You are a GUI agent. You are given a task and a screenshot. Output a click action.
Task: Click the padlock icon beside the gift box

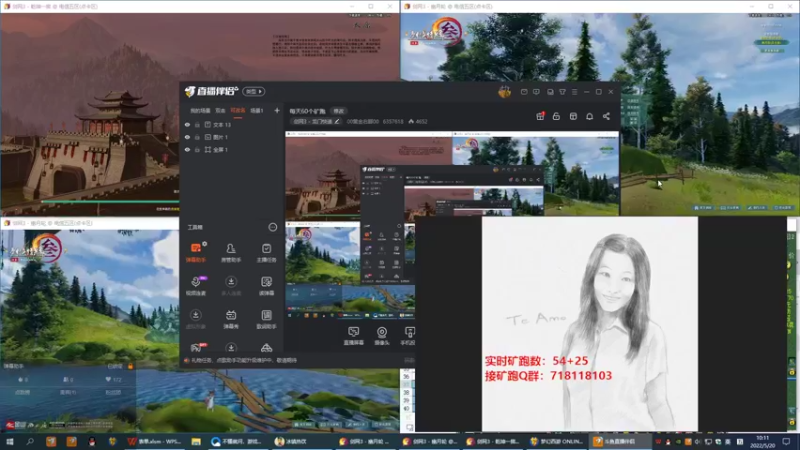click(x=556, y=116)
